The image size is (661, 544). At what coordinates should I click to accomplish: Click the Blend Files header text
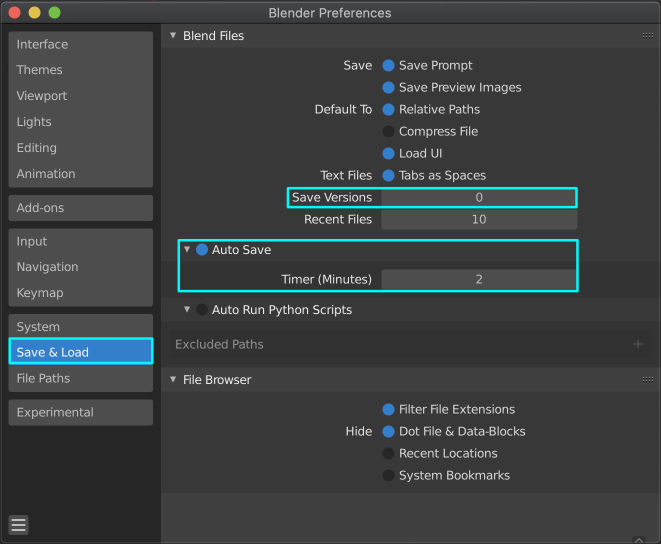pos(213,36)
